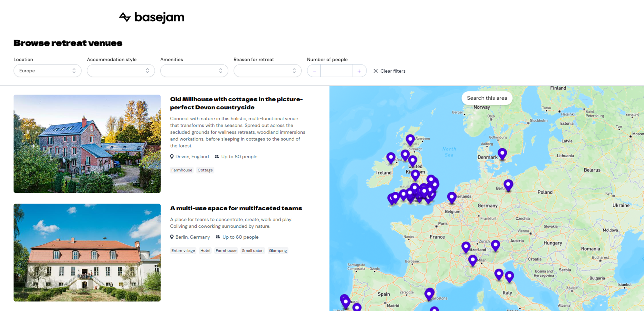Select the Hotel tag
The image size is (644, 311).
[x=205, y=251]
